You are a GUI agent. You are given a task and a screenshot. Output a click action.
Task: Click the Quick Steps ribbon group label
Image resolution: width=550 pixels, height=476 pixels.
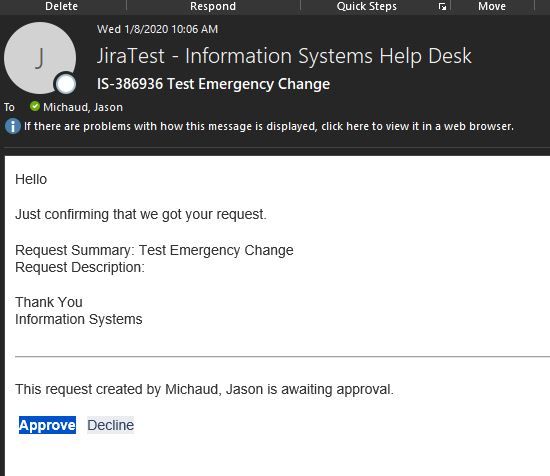[367, 6]
